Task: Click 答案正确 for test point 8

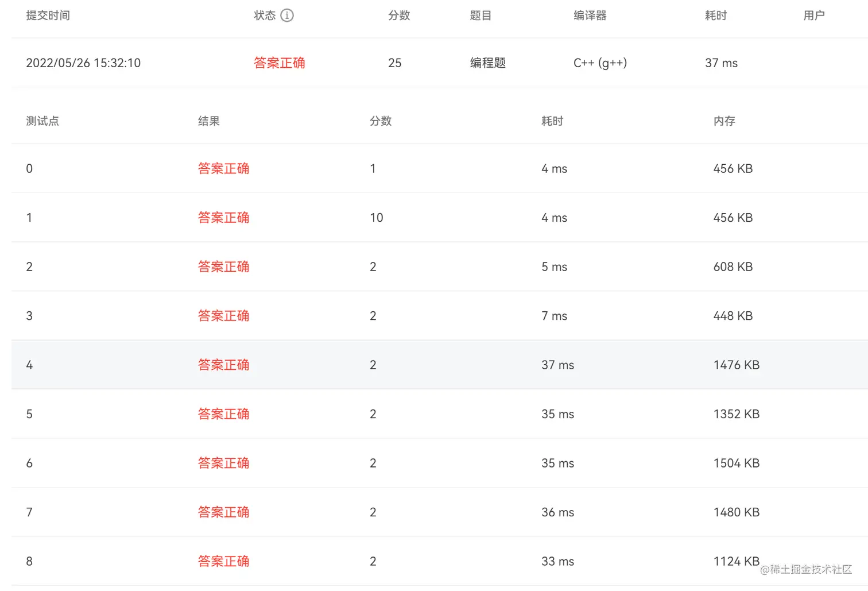Action: pyautogui.click(x=223, y=561)
